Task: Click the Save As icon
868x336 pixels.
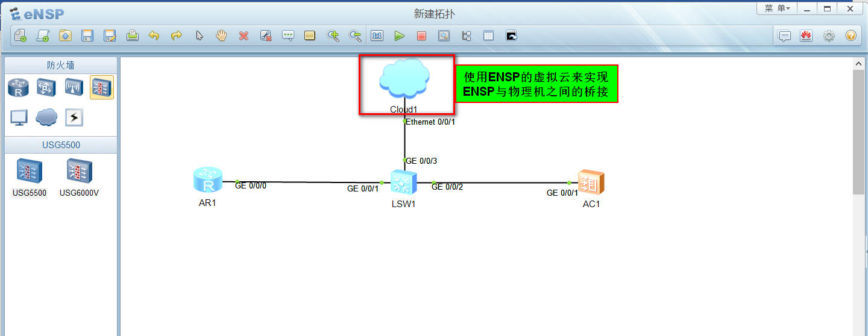Action: (110, 36)
